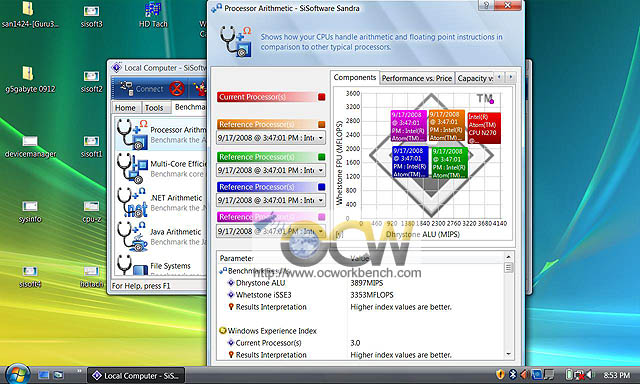
Task: Switch to the Tools tab
Action: tap(154, 108)
